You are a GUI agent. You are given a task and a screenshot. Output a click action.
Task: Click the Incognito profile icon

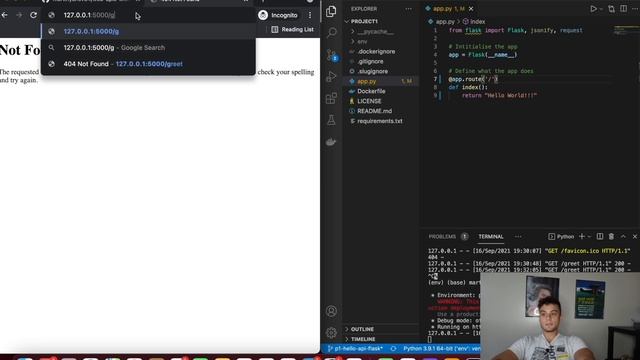coord(263,15)
